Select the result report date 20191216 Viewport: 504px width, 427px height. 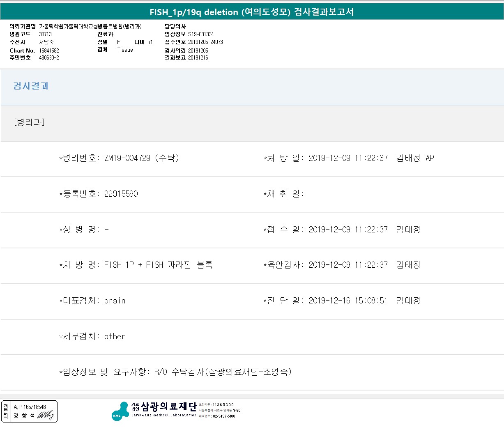[x=198, y=58]
